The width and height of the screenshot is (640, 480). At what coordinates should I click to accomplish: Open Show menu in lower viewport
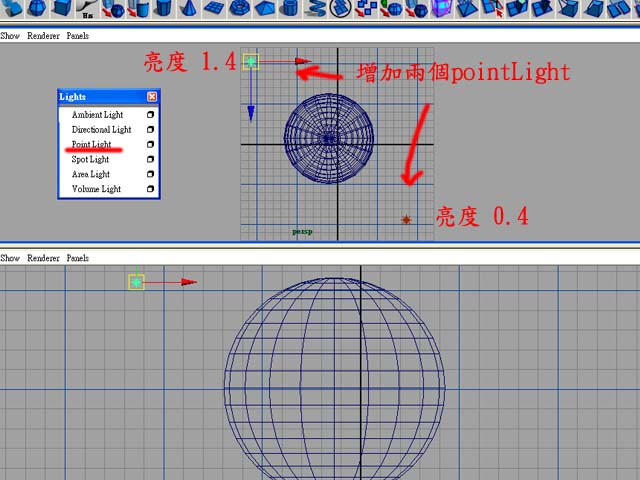point(10,258)
